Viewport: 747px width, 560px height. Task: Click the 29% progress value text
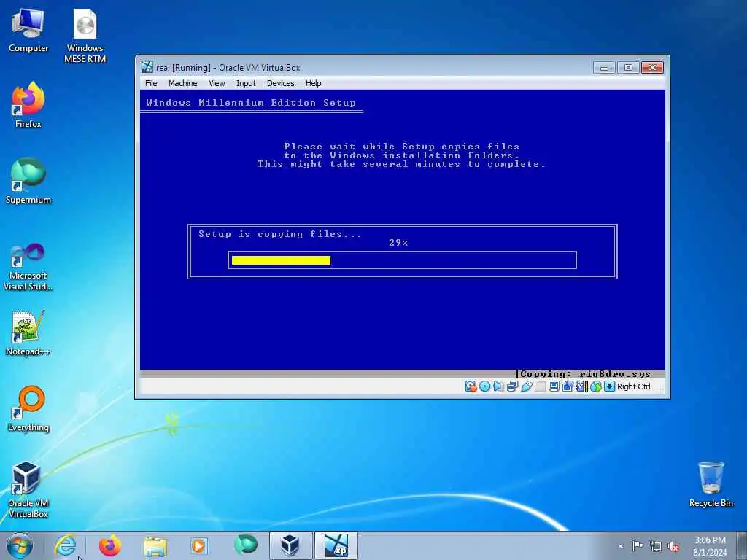tap(398, 243)
